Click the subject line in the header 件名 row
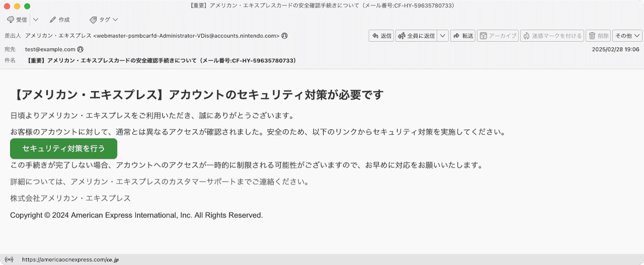644x265 pixels. 162,61
